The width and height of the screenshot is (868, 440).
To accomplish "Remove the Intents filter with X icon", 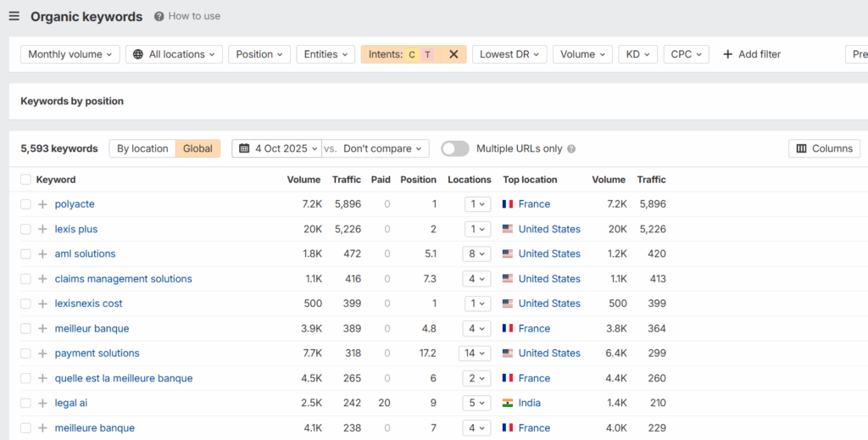I will pos(453,54).
